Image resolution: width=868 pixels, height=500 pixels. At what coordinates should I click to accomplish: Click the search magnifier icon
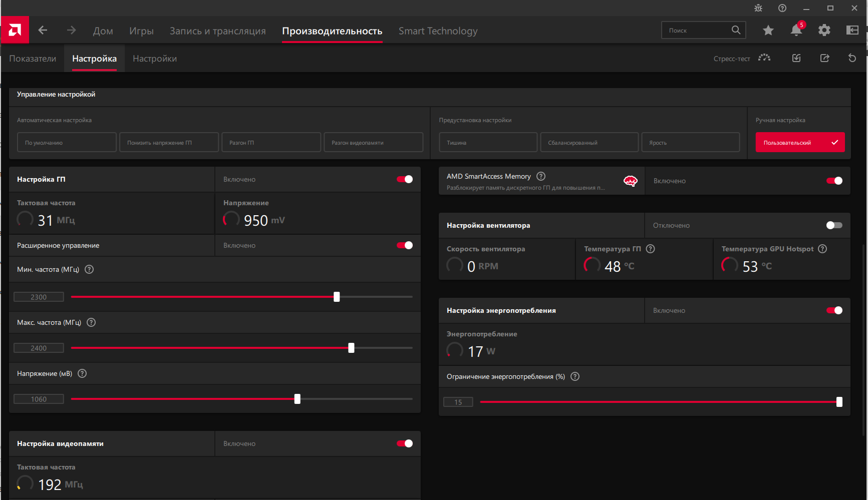736,30
